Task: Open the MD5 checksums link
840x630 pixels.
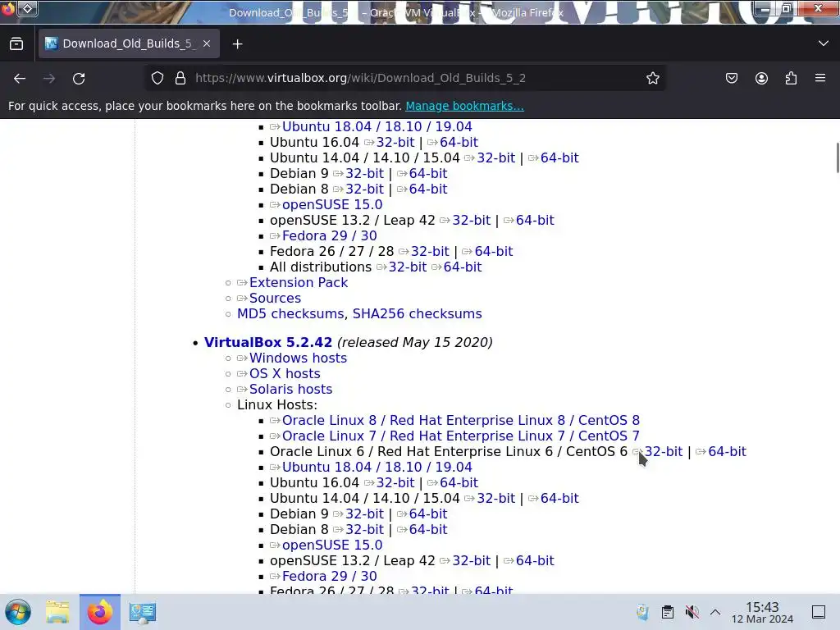Action: pyautogui.click(x=290, y=313)
